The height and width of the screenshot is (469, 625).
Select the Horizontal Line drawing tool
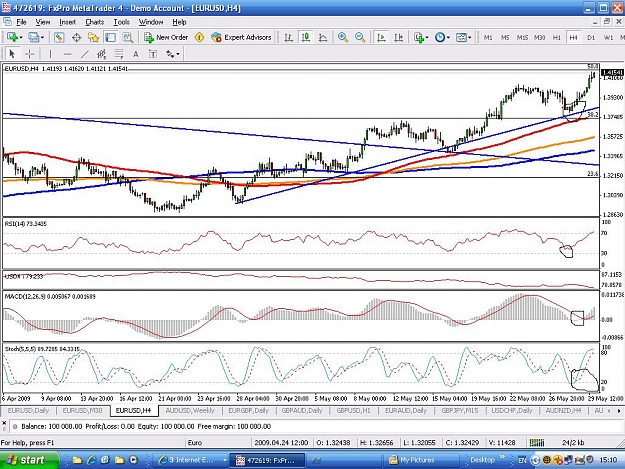click(67, 54)
